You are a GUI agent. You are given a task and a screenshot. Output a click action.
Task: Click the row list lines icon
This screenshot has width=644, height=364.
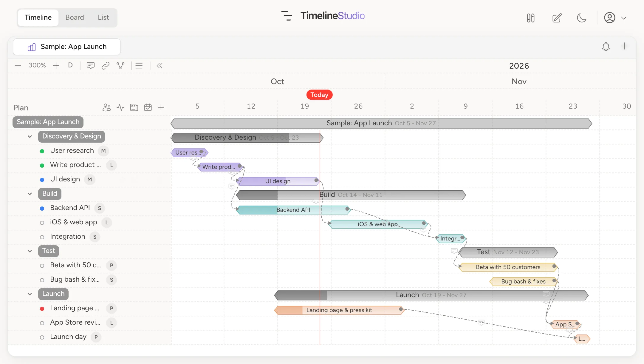pos(139,66)
